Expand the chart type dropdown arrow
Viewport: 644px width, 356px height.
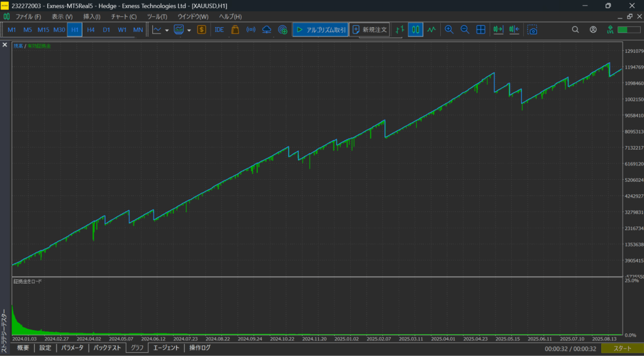(167, 30)
